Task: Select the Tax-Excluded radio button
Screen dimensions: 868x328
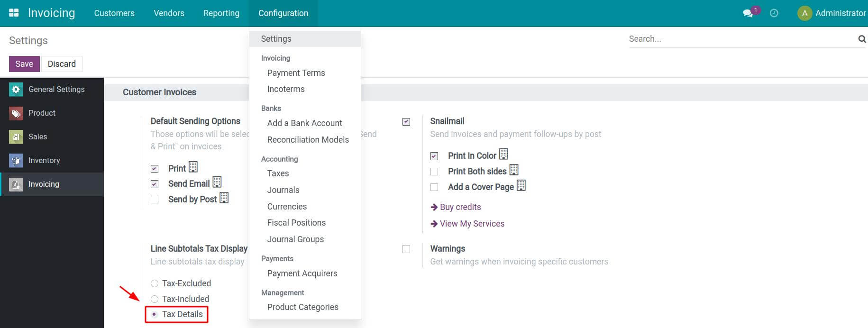Action: pos(154,283)
